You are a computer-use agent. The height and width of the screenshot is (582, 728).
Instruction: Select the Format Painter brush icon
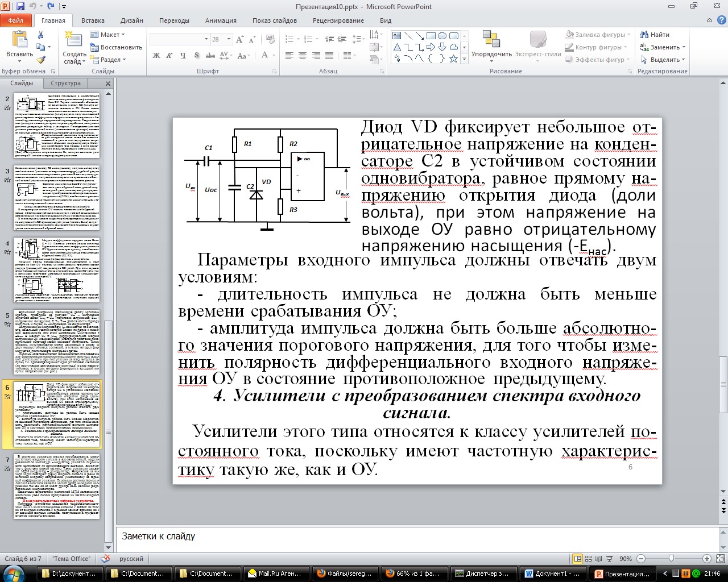(x=41, y=59)
